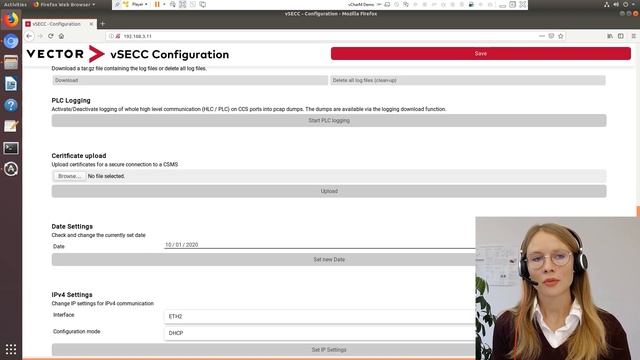Show applications grid in dock
The image size is (640, 360).
(x=11, y=349)
